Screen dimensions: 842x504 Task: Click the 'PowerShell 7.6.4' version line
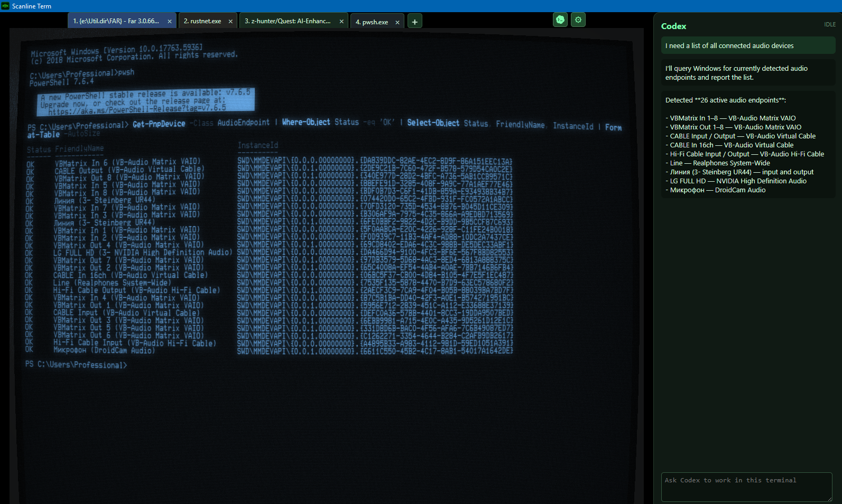pos(61,82)
